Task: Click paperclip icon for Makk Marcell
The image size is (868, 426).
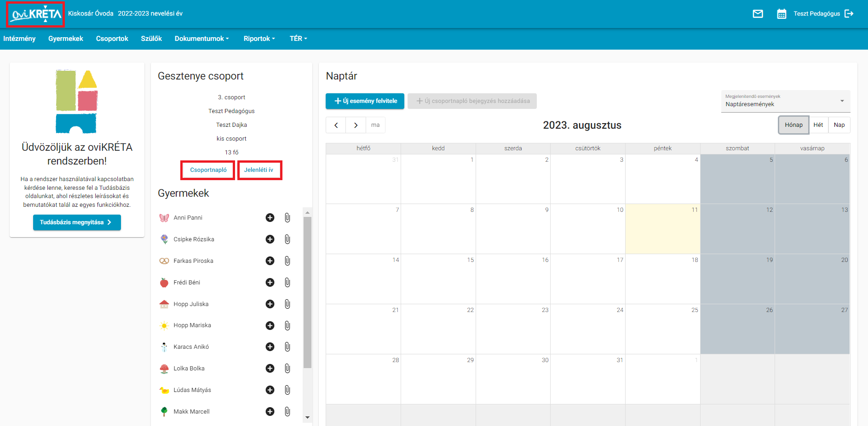Action: [x=287, y=412]
